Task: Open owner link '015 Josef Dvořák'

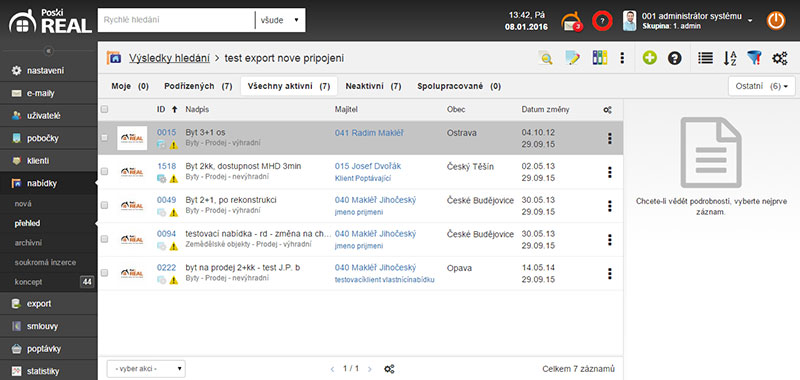Action: (x=368, y=166)
